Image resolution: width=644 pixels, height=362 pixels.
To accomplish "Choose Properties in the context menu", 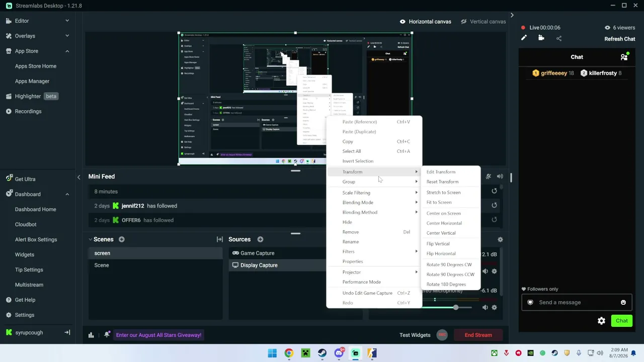I will pos(374,261).
